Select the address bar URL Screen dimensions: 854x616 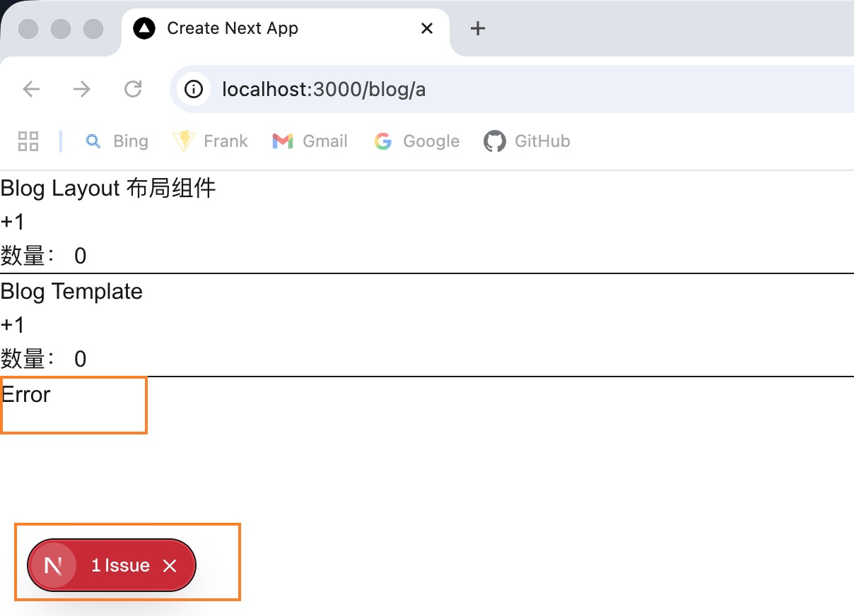(x=323, y=89)
